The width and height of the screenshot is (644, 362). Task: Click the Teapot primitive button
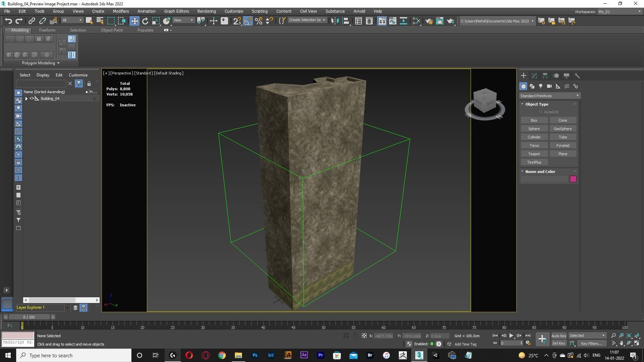pos(534,154)
